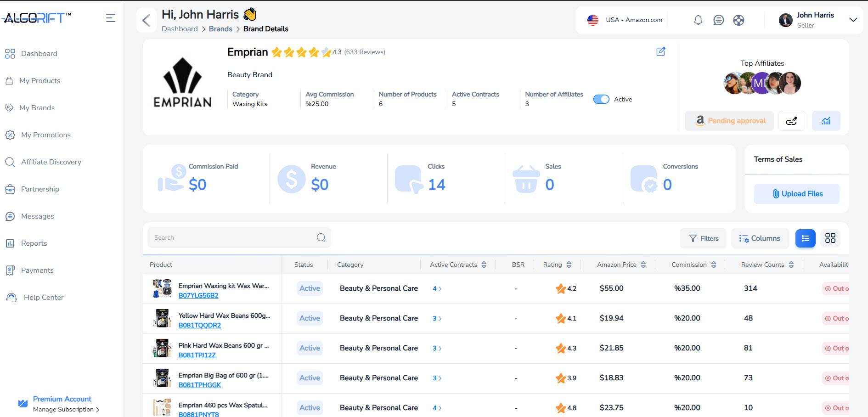Open product link B081TQQDR2

coord(199,325)
